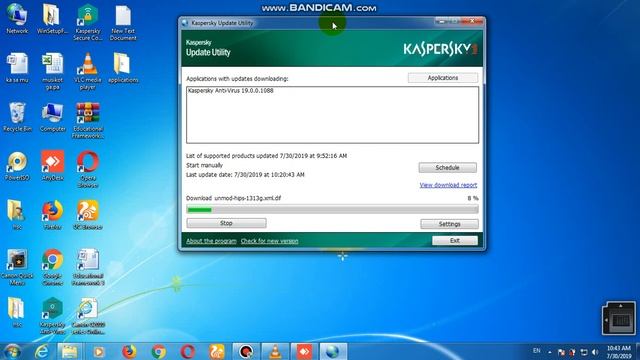640x360 pixels.
Task: Open Windows Explorer folder in taskbar
Action: pos(69,351)
